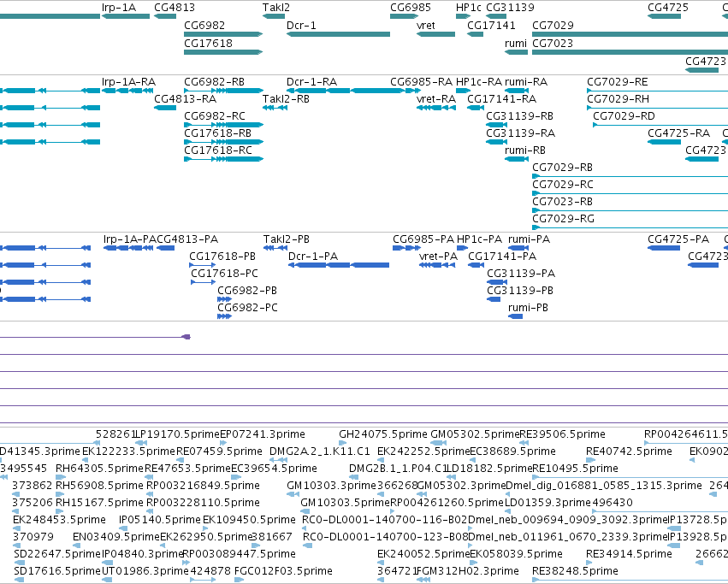Select the "GH24075.5prime" EST label

pos(383,434)
